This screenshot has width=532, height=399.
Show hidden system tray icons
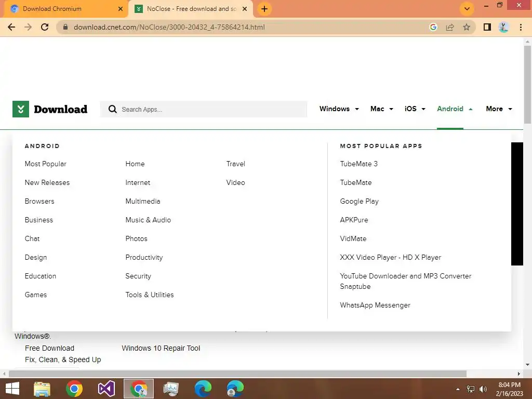coord(458,389)
